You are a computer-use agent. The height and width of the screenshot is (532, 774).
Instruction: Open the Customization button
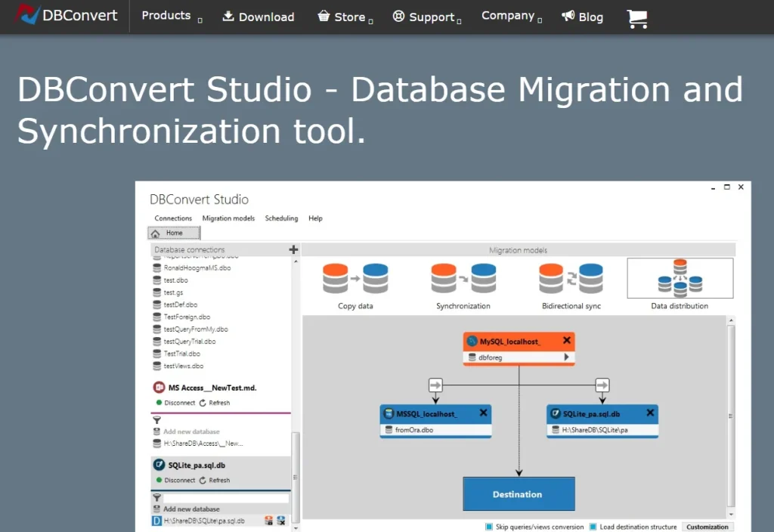(x=707, y=527)
